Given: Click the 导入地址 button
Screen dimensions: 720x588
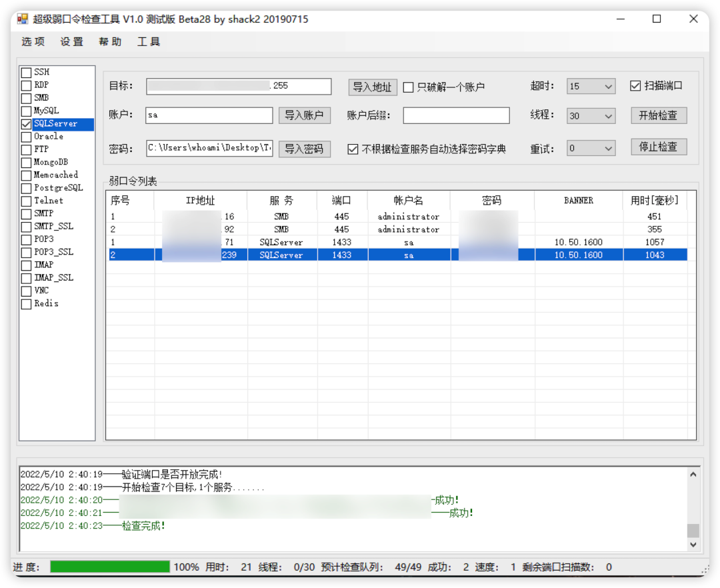Looking at the screenshot, I should pos(373,87).
